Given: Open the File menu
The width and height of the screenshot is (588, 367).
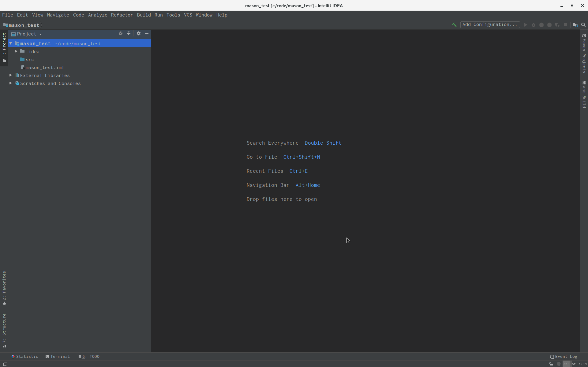Looking at the screenshot, I should 7,15.
